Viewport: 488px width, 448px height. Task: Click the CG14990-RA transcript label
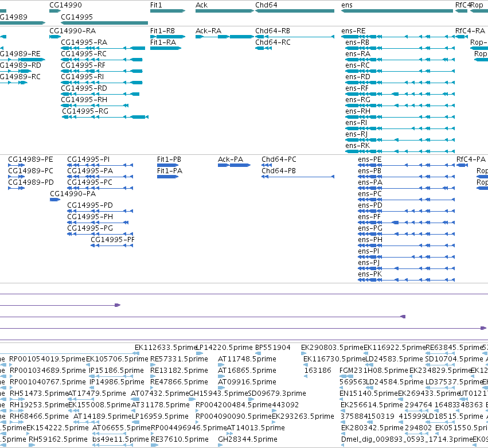click(x=72, y=31)
